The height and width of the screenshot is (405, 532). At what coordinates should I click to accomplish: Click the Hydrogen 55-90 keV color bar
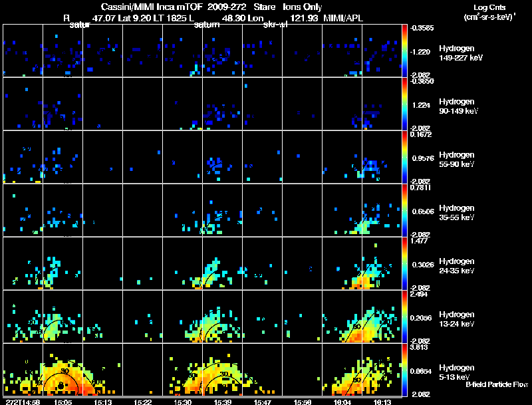404,157
